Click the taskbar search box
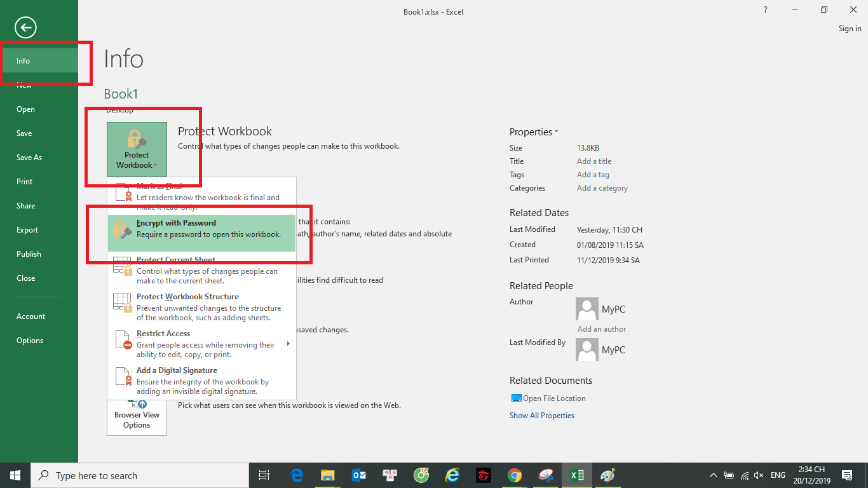 click(140, 475)
